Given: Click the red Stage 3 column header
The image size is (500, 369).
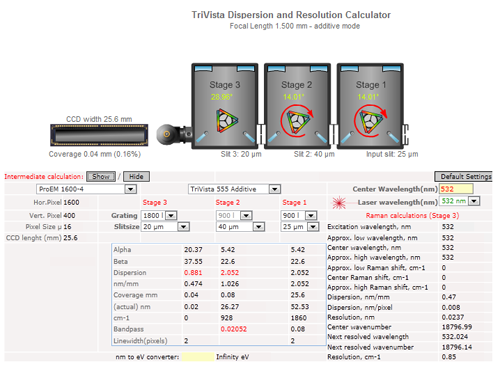Looking at the screenshot, I should (x=155, y=203).
